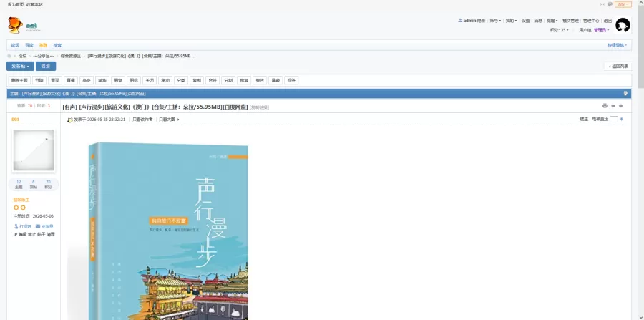Click 合并 merge button

point(213,80)
